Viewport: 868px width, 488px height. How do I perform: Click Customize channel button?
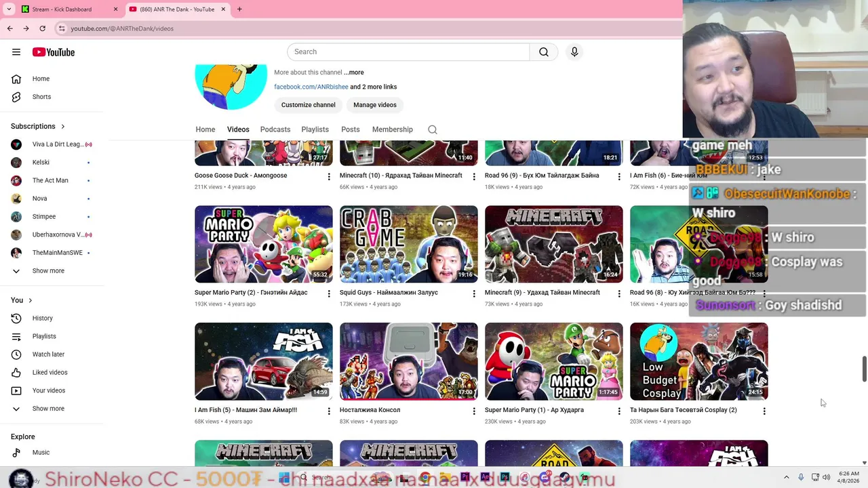click(x=309, y=105)
